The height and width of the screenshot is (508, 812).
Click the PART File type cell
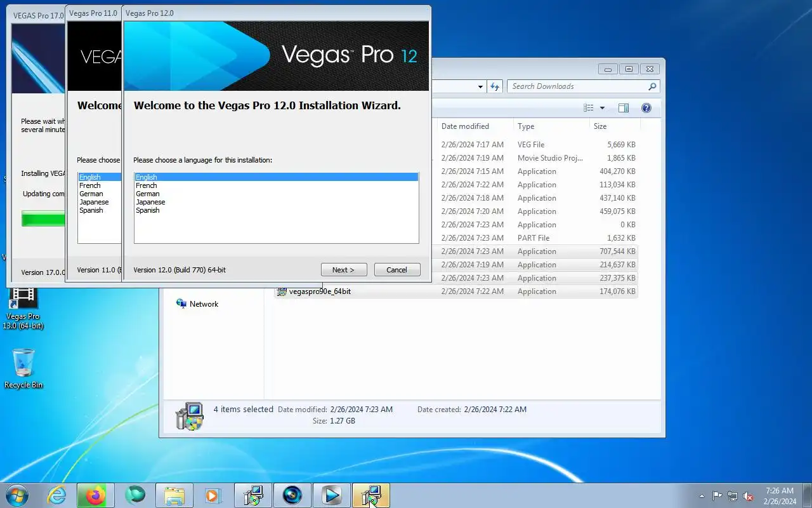click(x=534, y=238)
